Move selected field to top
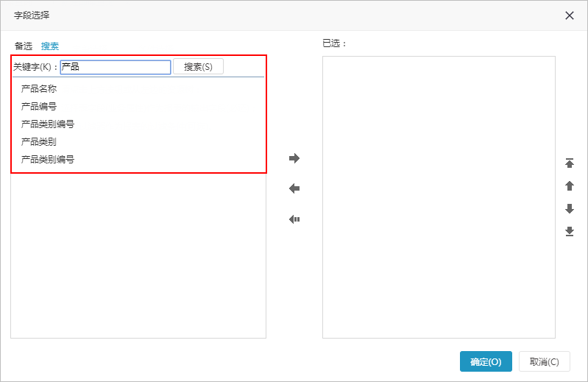Image resolution: width=588 pixels, height=382 pixels. click(x=570, y=163)
